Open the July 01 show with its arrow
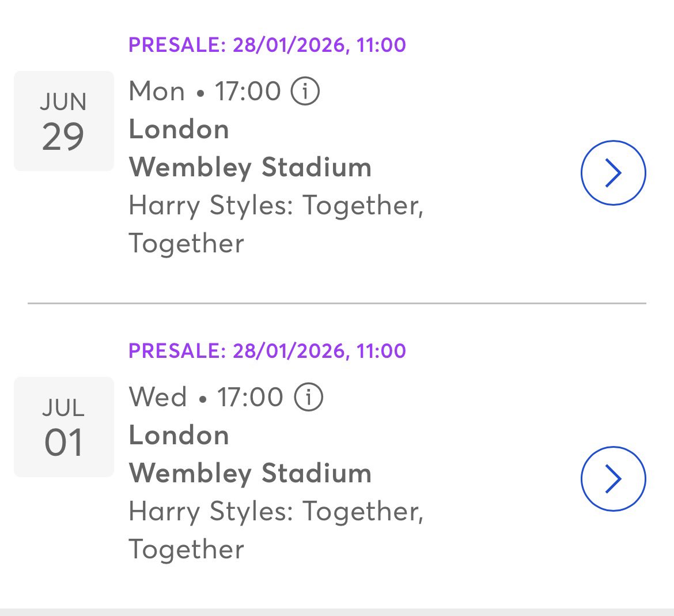 pos(613,479)
